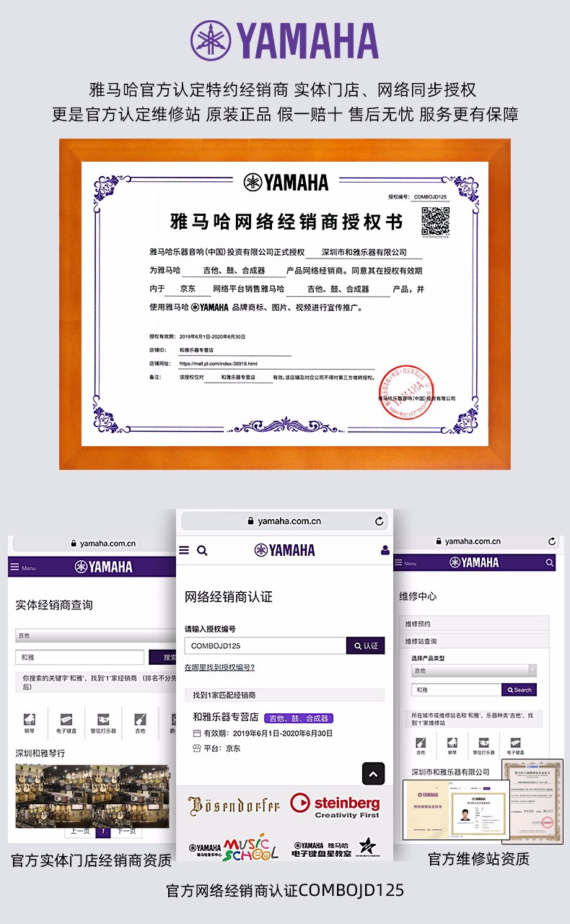Click the center phone's yamaha.com.cn address bar
This screenshot has height=924, width=570.
pos(285,520)
